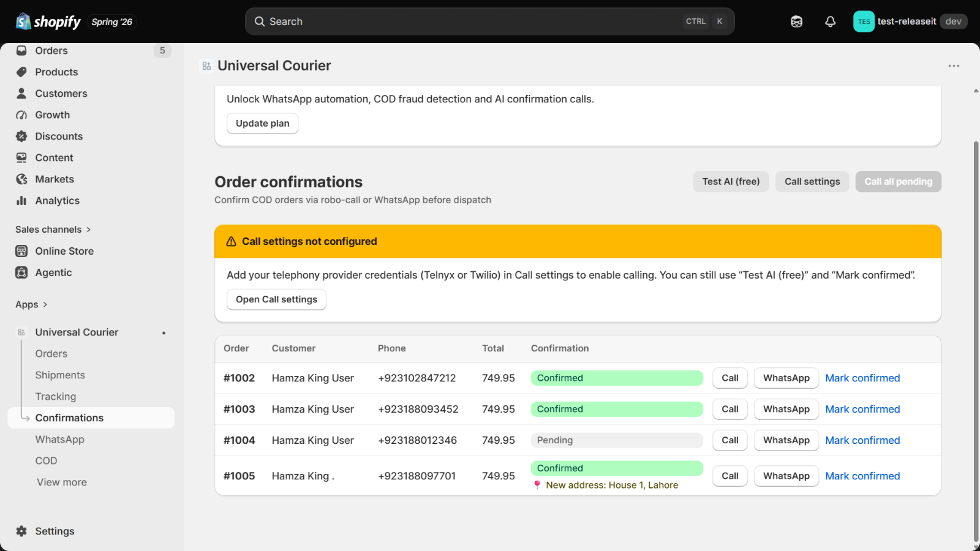Screen dimensions: 980x551
Task: Click the Update plan button
Action: (x=263, y=123)
